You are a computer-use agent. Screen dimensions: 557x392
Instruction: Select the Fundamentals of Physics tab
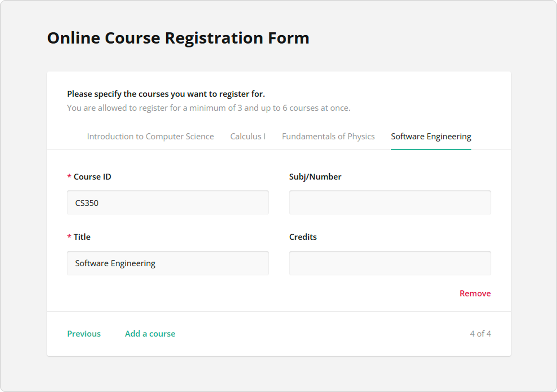tap(328, 137)
